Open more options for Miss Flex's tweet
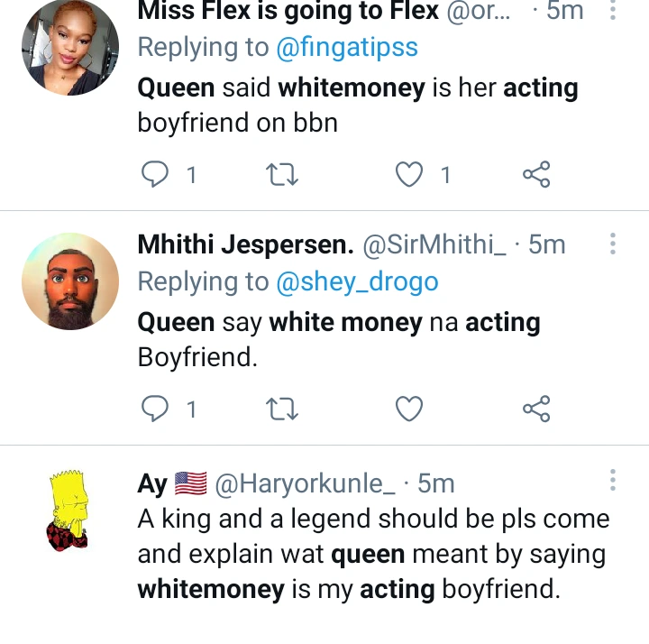Viewport: 649px width, 644px height. 613,10
